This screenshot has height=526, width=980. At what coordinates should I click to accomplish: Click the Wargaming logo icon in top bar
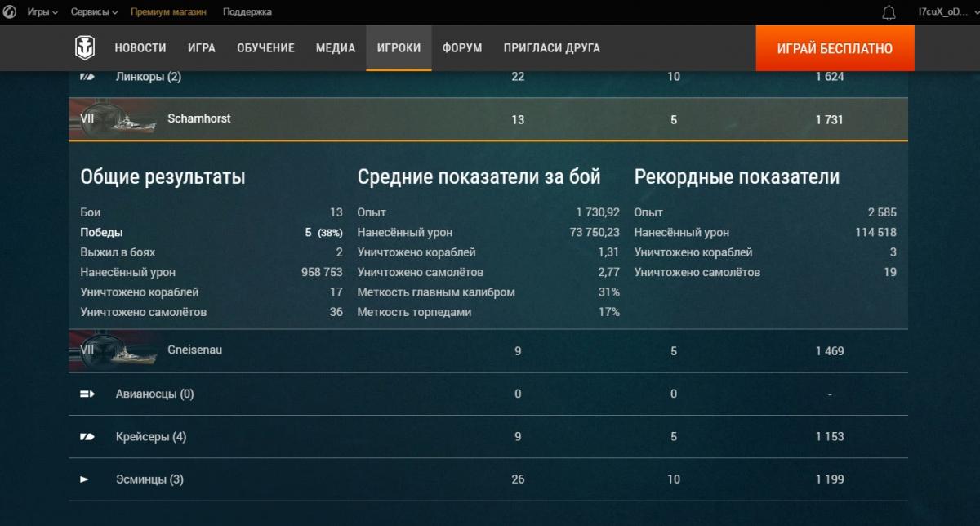[x=11, y=12]
